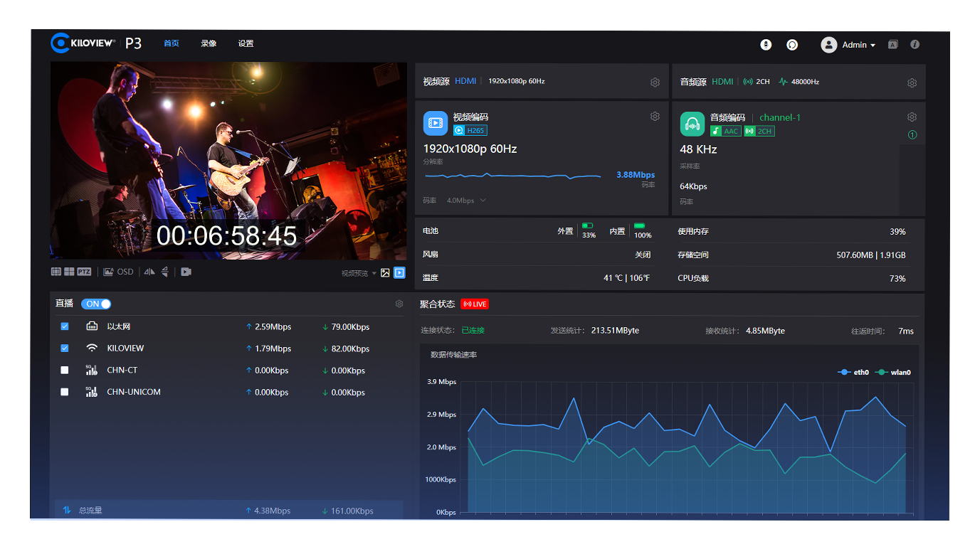Screen dimensions: 980x554
Task: Click the PTZ control icon
Action: [x=84, y=272]
